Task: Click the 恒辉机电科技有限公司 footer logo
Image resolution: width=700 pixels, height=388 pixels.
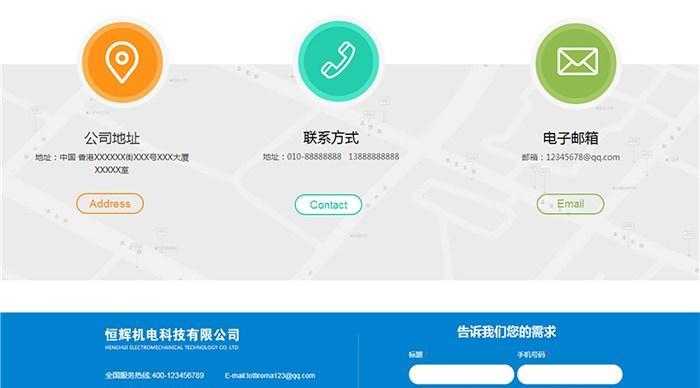Action: point(172,339)
